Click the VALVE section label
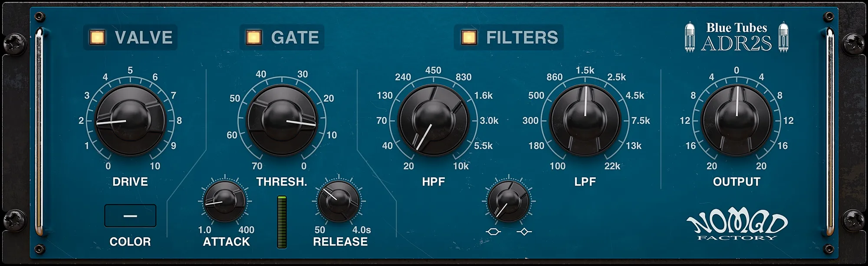 (x=144, y=37)
